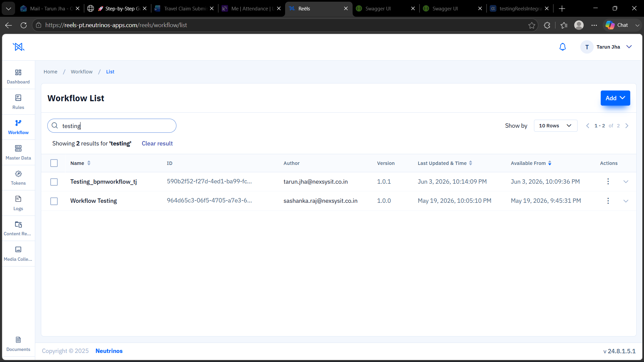Switch to testingReelsIntegration tab
Screen dimensions: 644x362
519,8
